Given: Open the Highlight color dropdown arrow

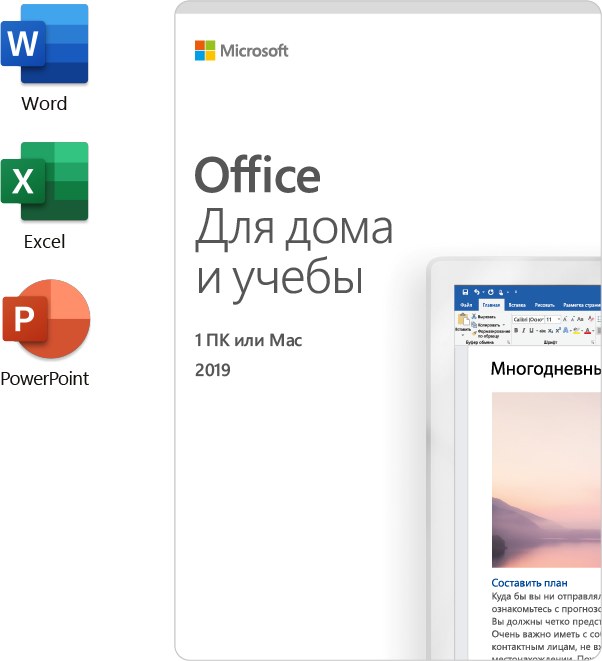Looking at the screenshot, I should [x=582, y=331].
